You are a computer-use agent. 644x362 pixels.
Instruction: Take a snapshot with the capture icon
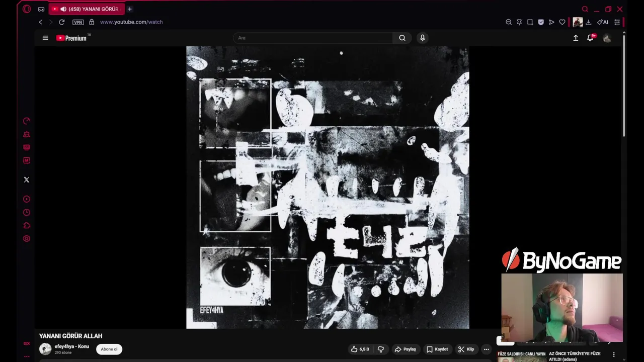530,22
